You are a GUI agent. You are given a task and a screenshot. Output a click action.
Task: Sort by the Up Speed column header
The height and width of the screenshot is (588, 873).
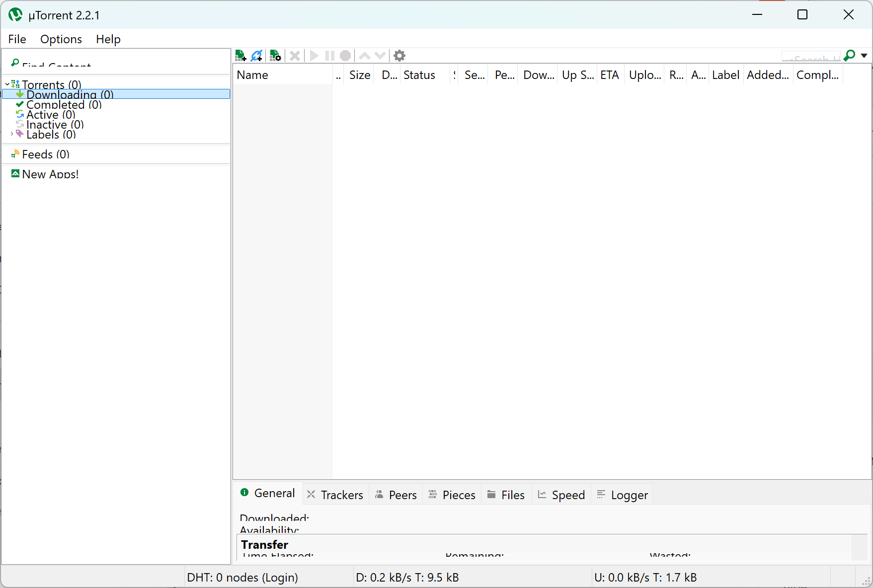(577, 75)
